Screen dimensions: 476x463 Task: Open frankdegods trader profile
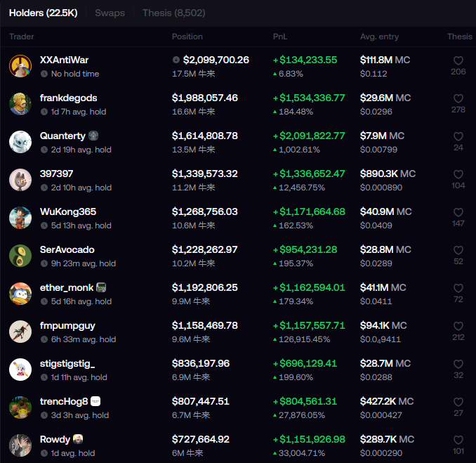pyautogui.click(x=68, y=98)
